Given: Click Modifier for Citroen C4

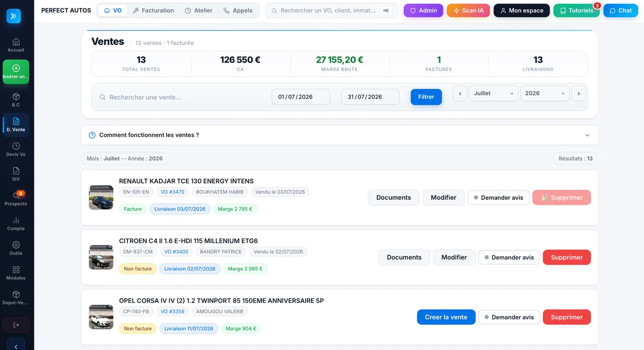Looking at the screenshot, I should point(454,257).
